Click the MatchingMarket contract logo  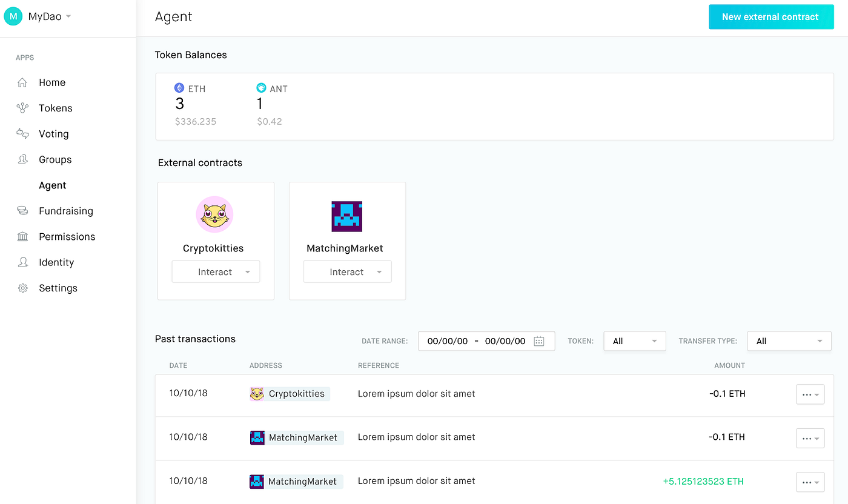(x=346, y=216)
